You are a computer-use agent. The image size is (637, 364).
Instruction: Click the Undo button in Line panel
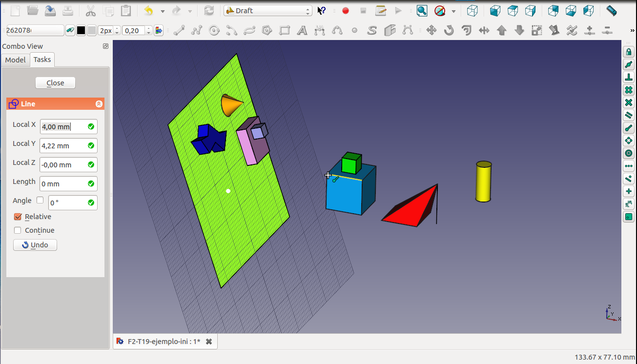point(35,245)
